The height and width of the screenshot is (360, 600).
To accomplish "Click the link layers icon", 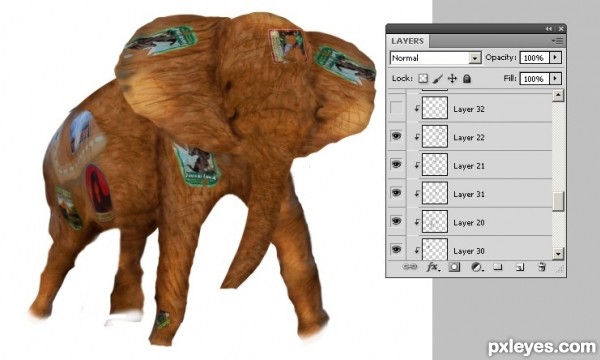I will 409,267.
